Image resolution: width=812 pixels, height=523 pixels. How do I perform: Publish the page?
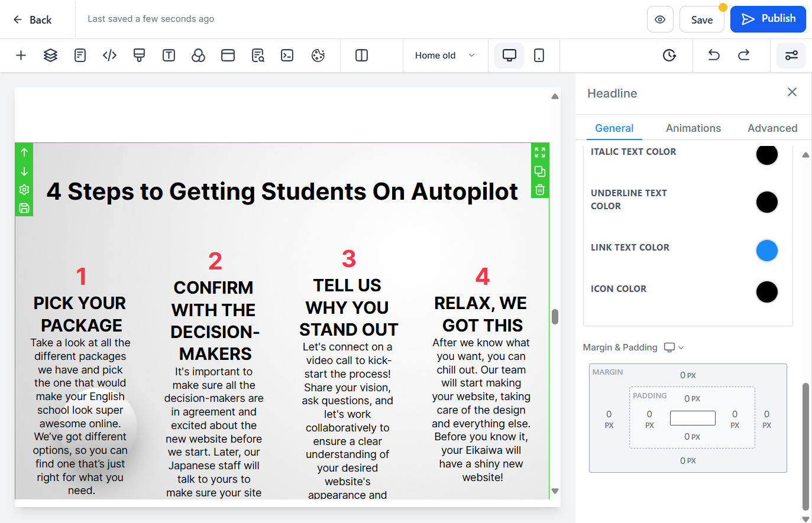[x=768, y=19]
